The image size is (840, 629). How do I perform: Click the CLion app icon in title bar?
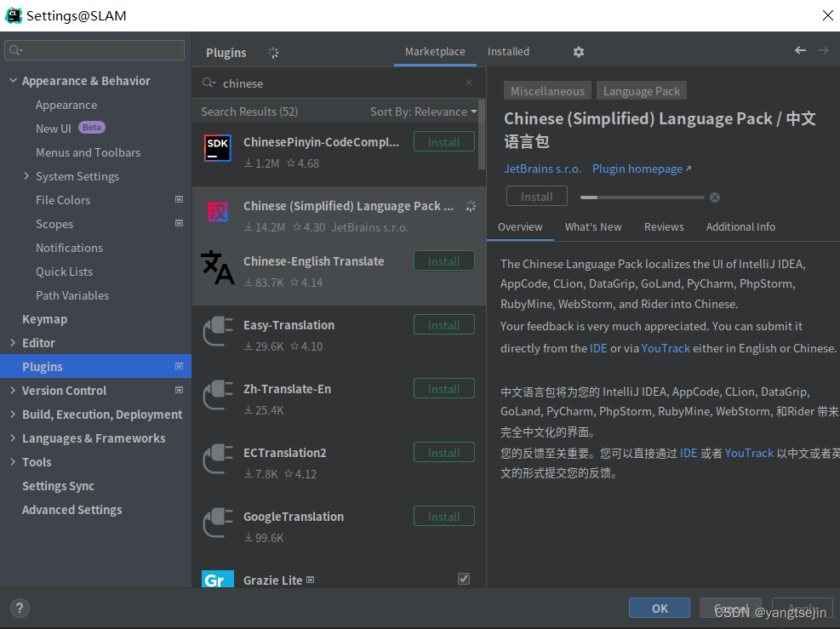tap(14, 15)
